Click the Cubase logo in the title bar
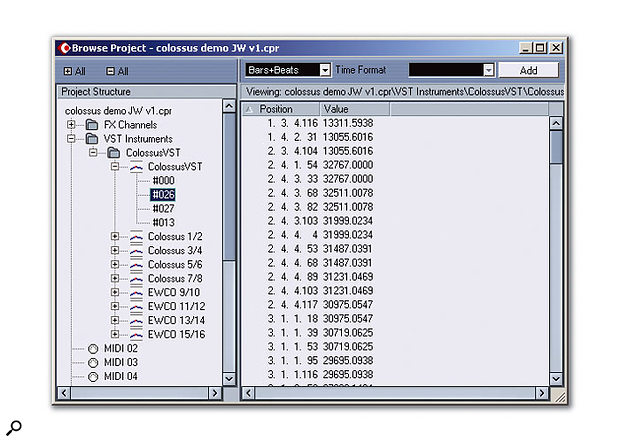Screen dimensions: 620x442 (x=64, y=48)
